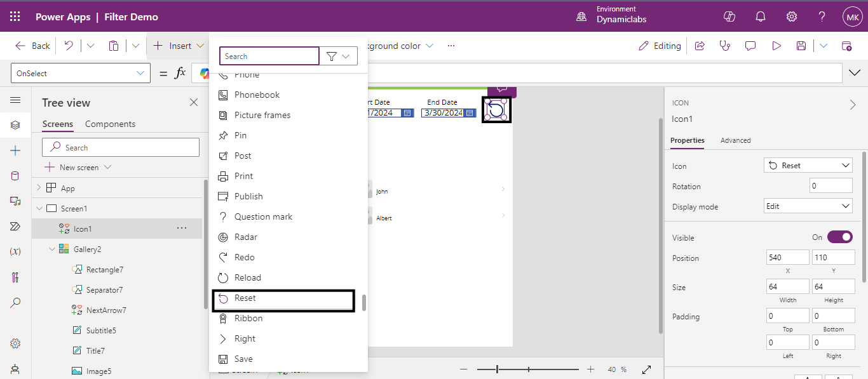Open the Comments icon in the toolbar
868x379 pixels.
click(750, 46)
